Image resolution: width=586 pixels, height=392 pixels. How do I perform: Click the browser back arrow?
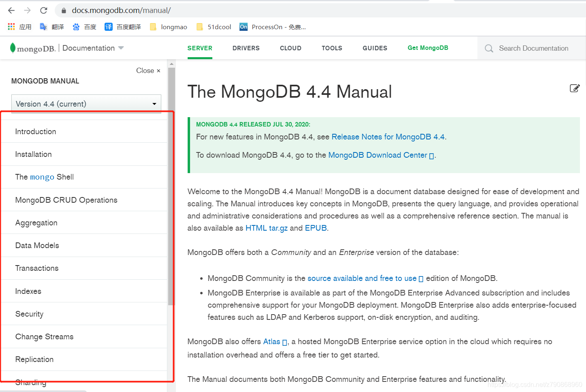coord(11,11)
